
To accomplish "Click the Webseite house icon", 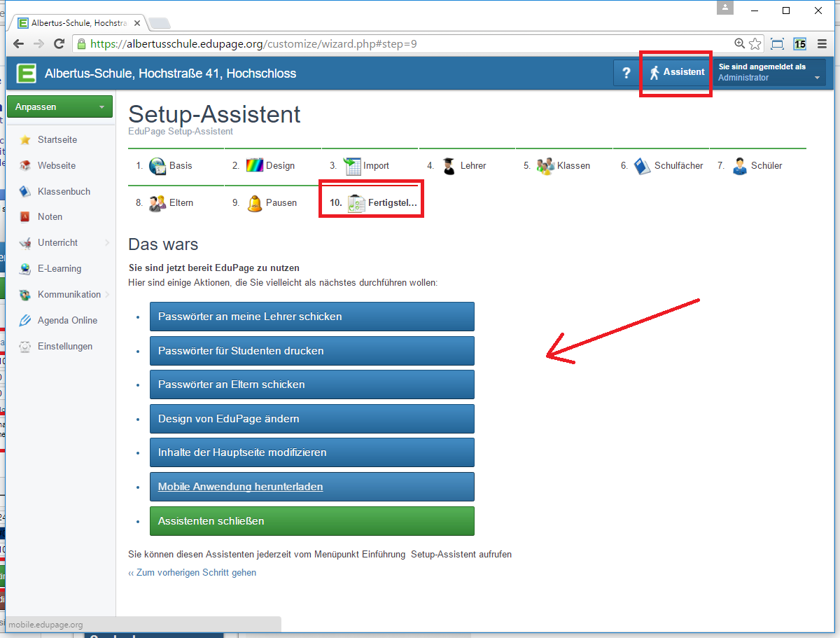I will coord(25,166).
